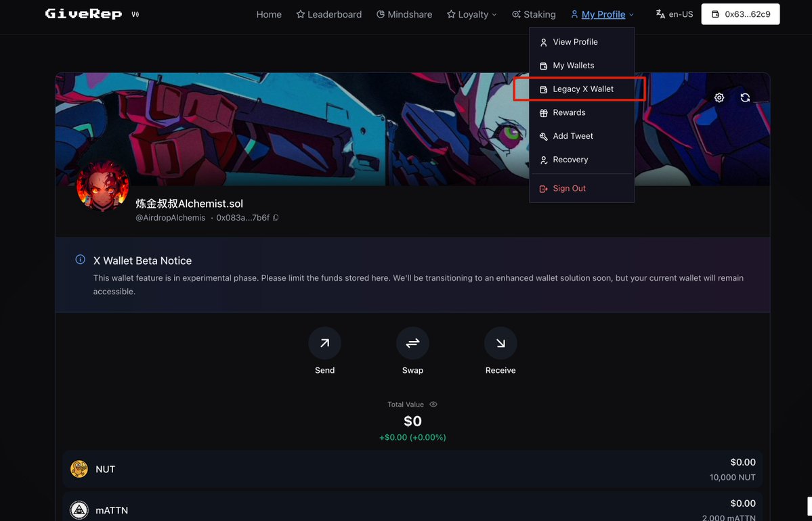
Task: Click the GiveRep logo
Action: pos(83,14)
